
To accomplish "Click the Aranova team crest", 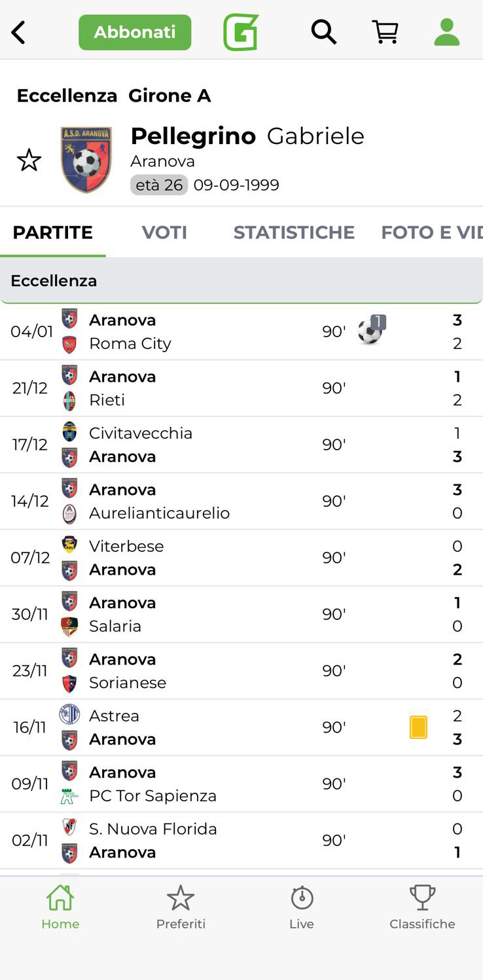I will (86, 160).
